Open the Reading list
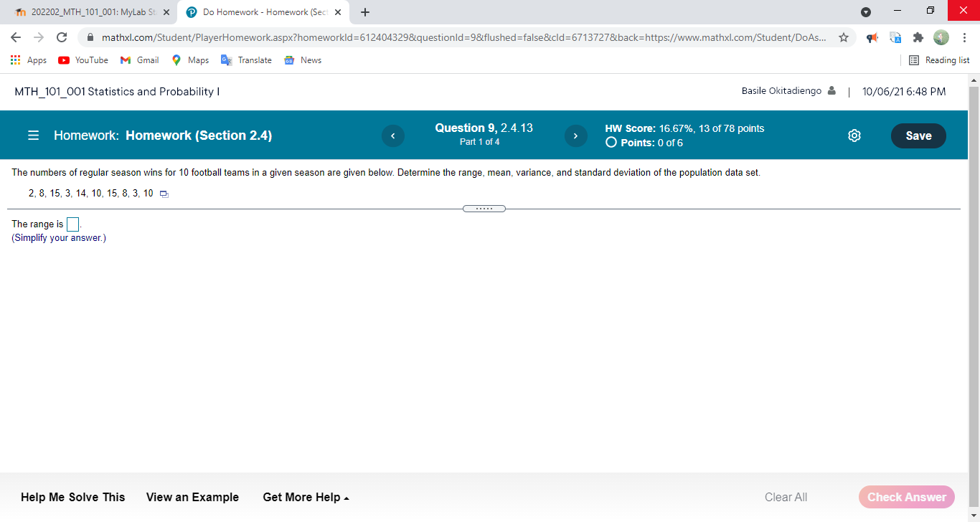The height and width of the screenshot is (522, 980). coord(939,60)
